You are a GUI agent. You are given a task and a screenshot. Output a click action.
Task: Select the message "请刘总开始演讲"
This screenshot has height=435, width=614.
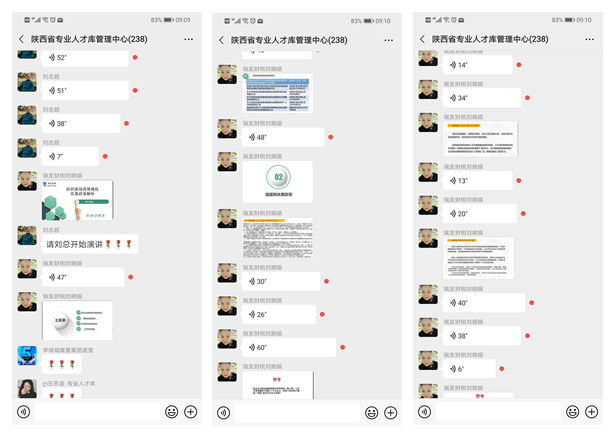tap(90, 244)
